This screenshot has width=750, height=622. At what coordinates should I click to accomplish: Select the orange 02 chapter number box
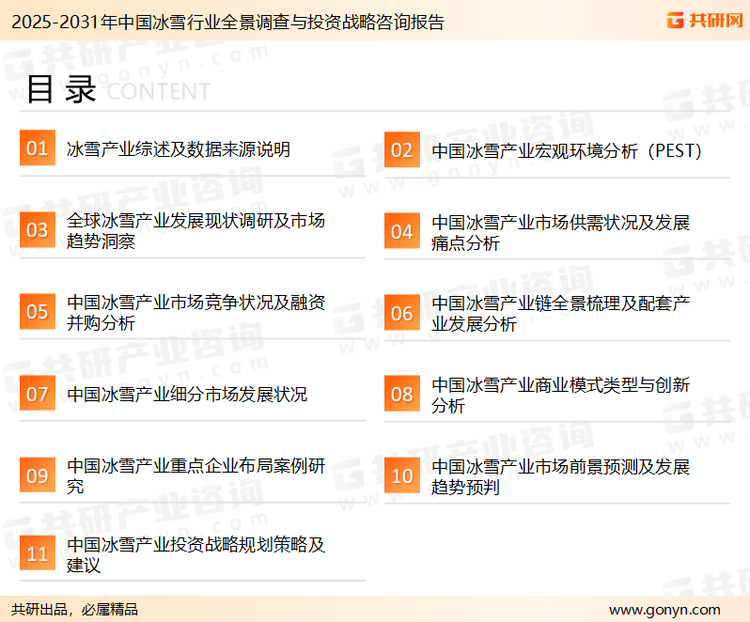402,150
